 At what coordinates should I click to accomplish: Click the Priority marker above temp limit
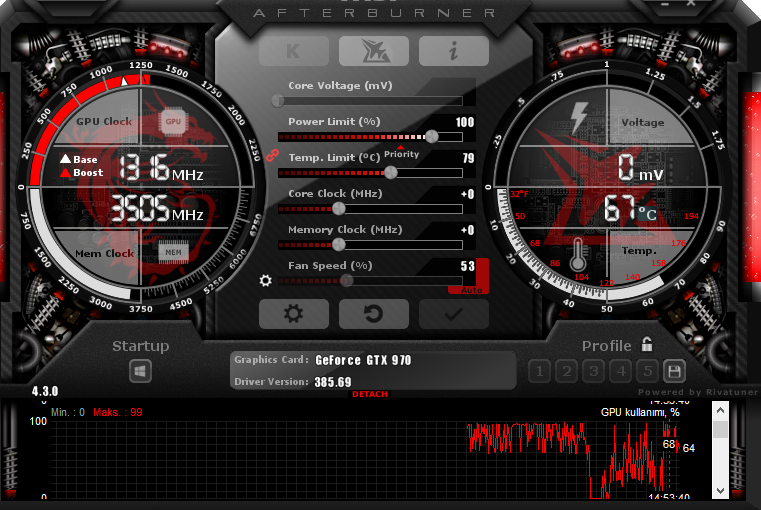click(x=401, y=152)
